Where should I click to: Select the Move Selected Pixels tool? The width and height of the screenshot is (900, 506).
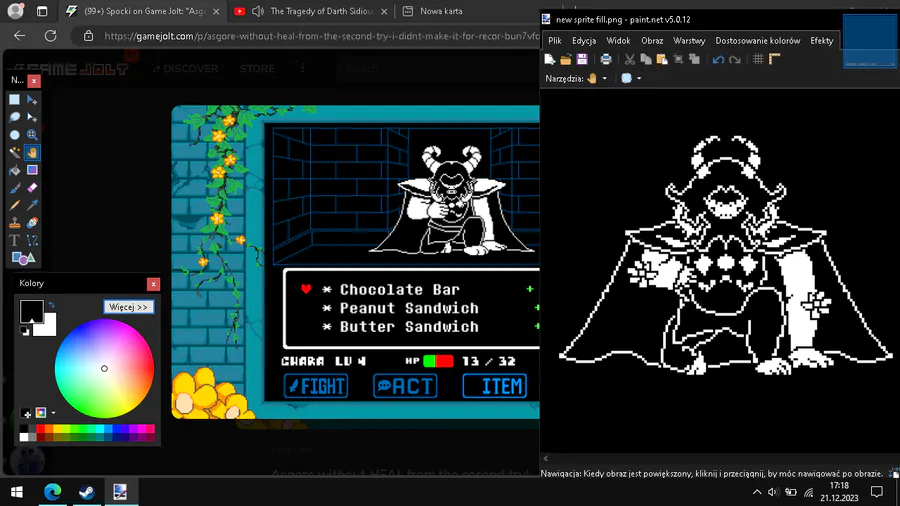[32, 100]
